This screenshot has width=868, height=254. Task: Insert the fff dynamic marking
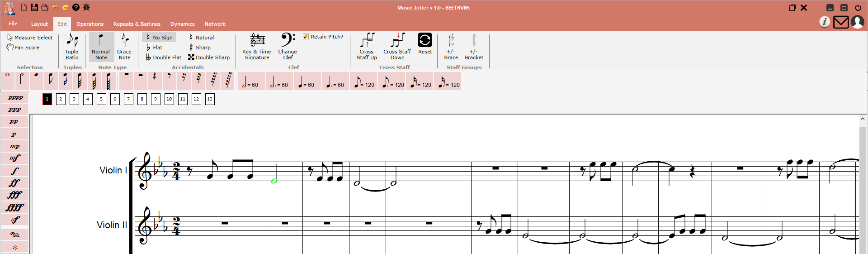click(x=14, y=195)
